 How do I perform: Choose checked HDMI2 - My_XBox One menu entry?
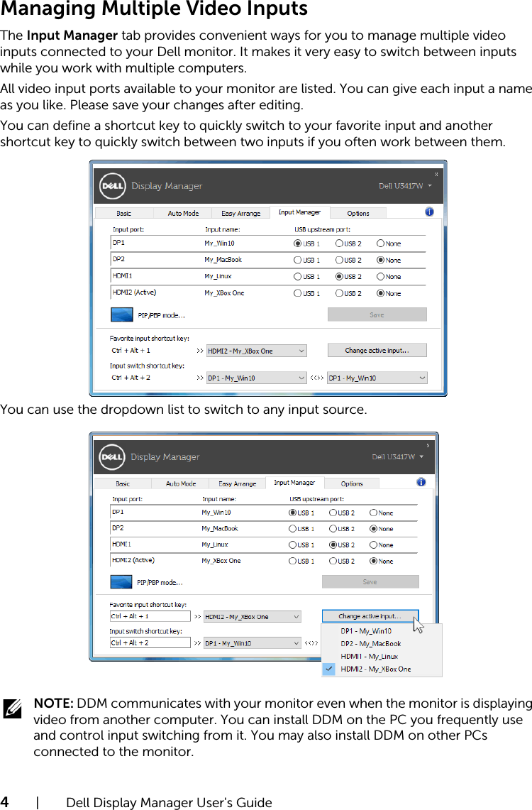pyautogui.click(x=382, y=669)
